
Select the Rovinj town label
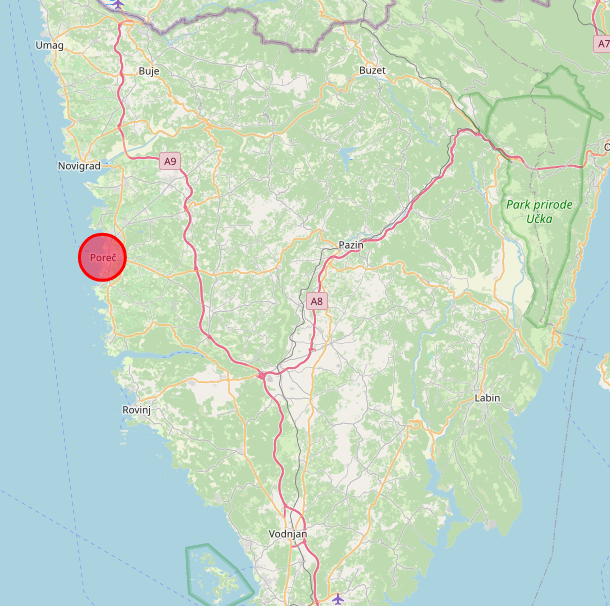137,410
